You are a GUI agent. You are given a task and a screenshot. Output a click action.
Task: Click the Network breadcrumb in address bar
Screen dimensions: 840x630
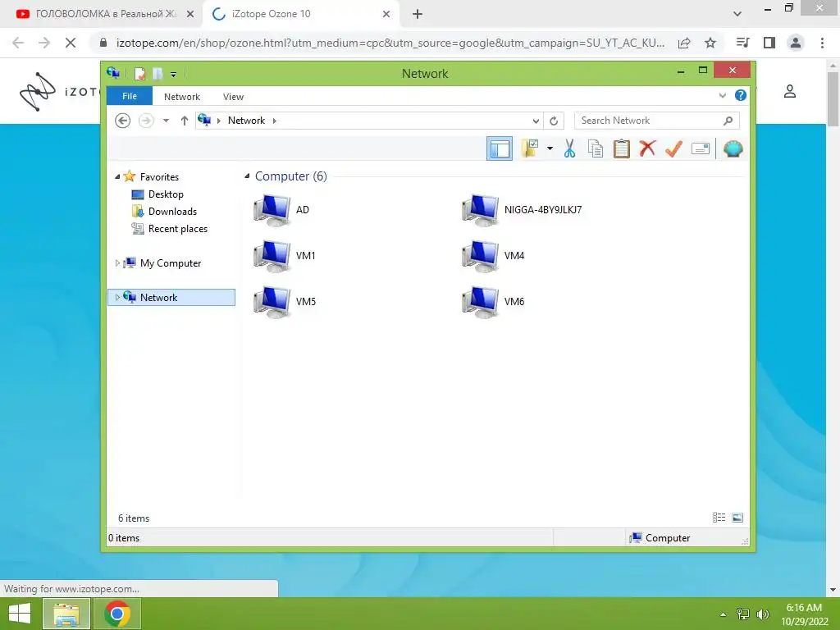(x=246, y=121)
